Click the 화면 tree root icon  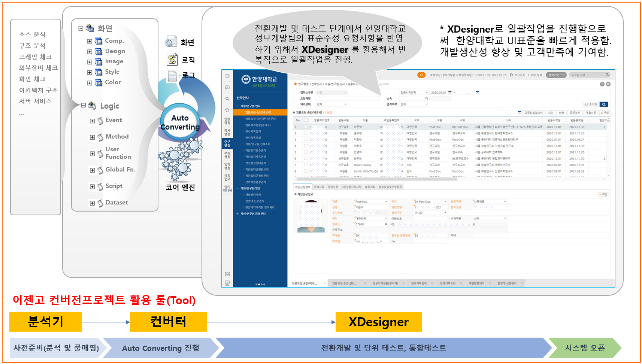pyautogui.click(x=90, y=28)
